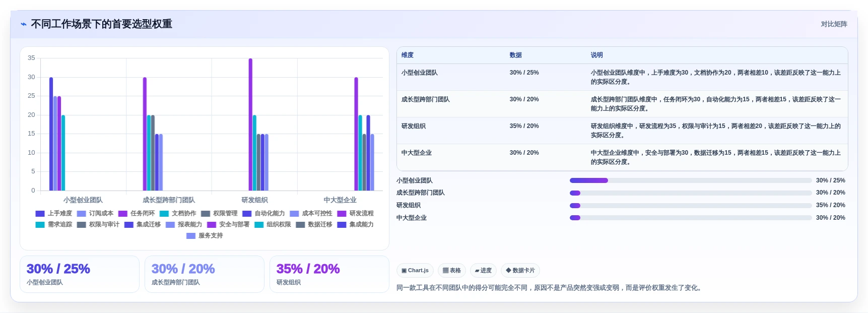Select the 数据迁移 legend item
The width and height of the screenshot is (868, 313).
pos(314,225)
